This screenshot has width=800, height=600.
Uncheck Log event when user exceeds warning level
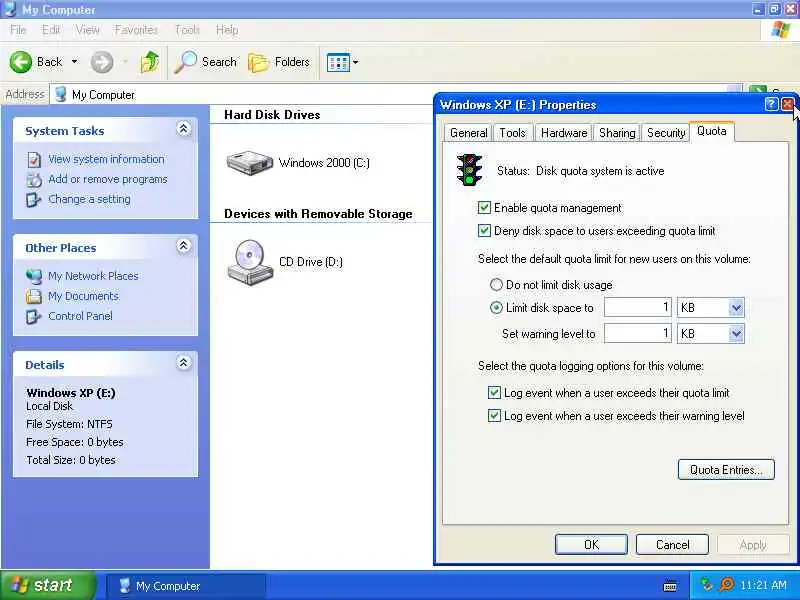click(494, 415)
